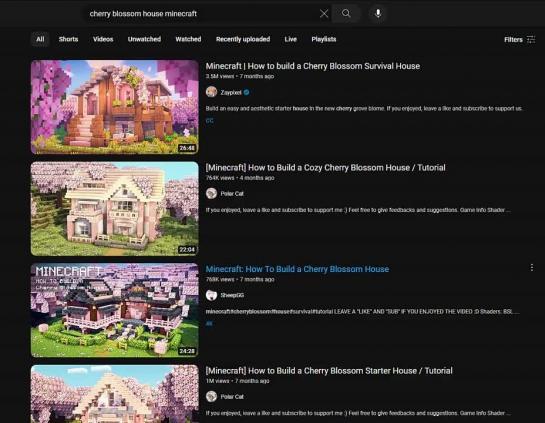Go to the Zaypixel channel name
Viewport: 545px width, 423px height.
pos(231,92)
